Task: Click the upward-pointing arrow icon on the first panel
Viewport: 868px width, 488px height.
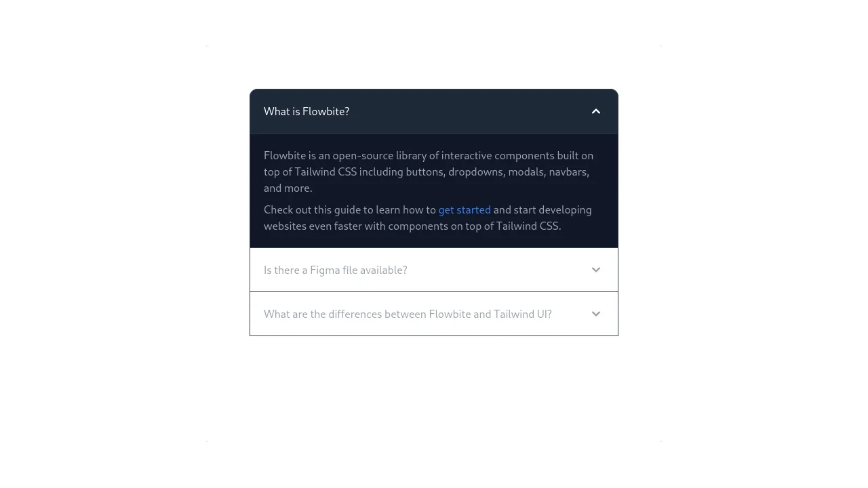Action: [596, 111]
